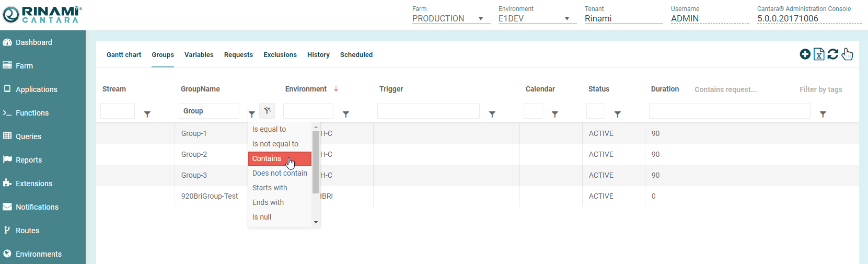This screenshot has width=868, height=264.
Task: Click the refresh icon in toolbar
Action: pyautogui.click(x=833, y=54)
